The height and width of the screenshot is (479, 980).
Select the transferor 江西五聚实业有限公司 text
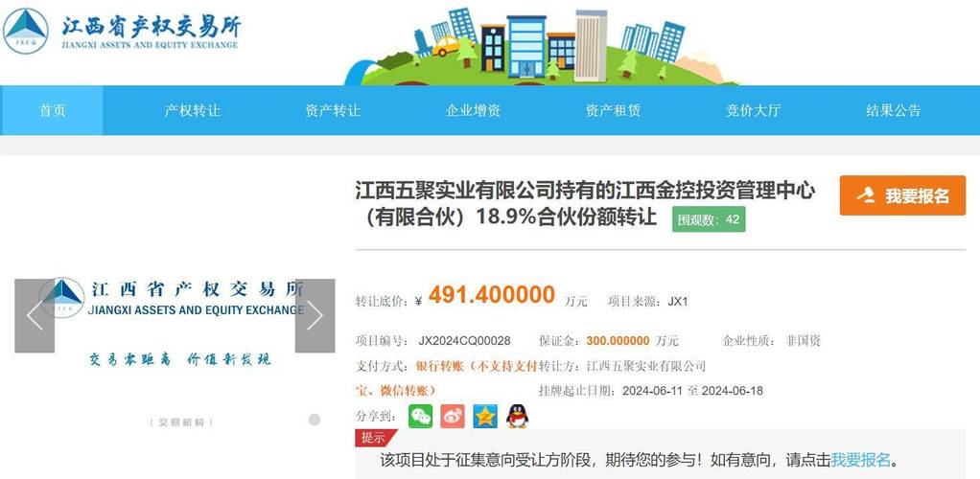(646, 366)
